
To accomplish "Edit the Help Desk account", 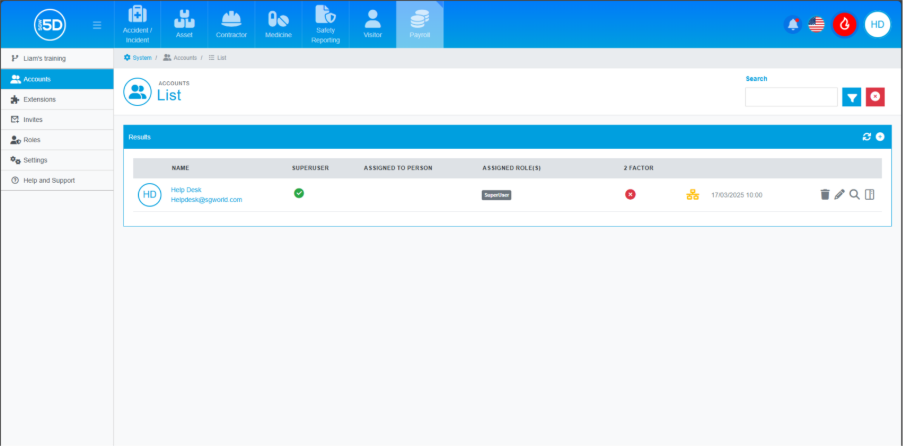I will click(840, 195).
